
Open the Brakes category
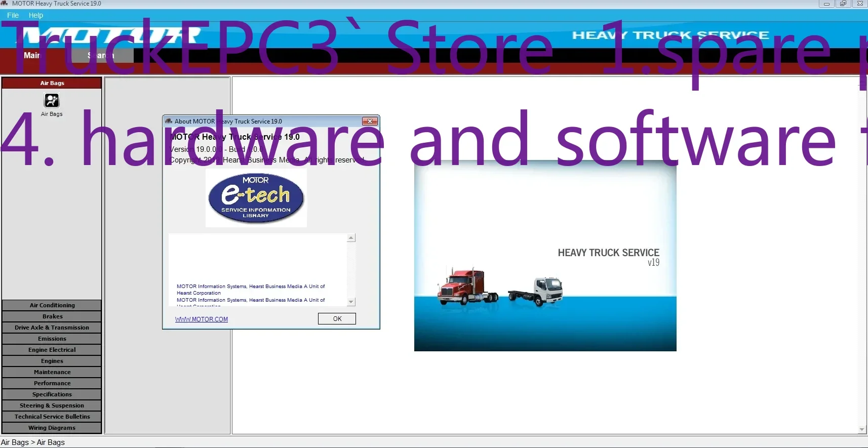point(52,316)
